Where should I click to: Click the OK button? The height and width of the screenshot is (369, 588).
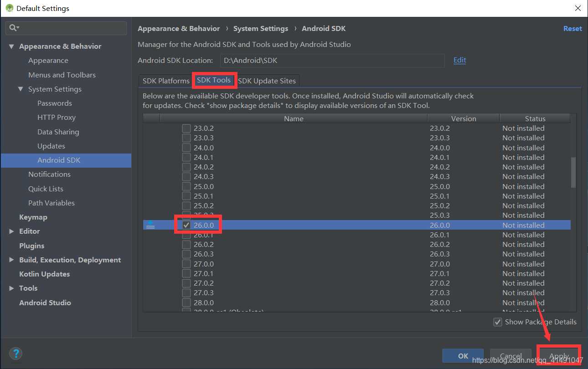click(463, 356)
